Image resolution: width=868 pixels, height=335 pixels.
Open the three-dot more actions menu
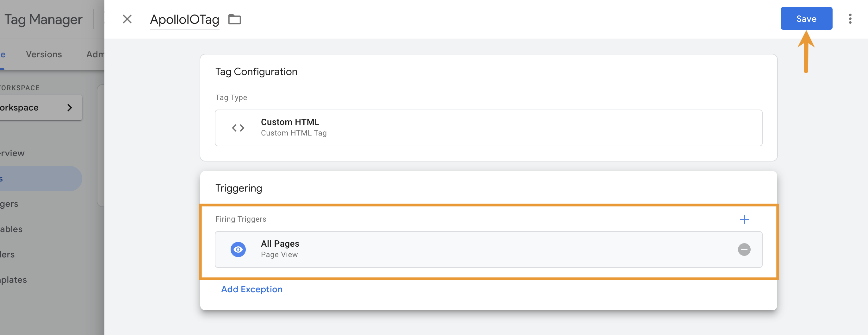pyautogui.click(x=850, y=19)
